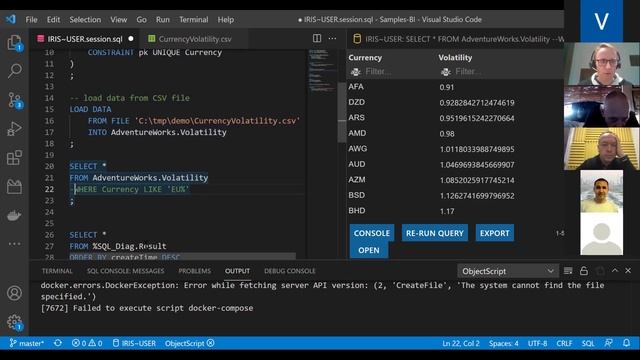Click the editor vertical scrollbar
Image resolution: width=640 pixels, height=360 pixels.
click(x=342, y=112)
